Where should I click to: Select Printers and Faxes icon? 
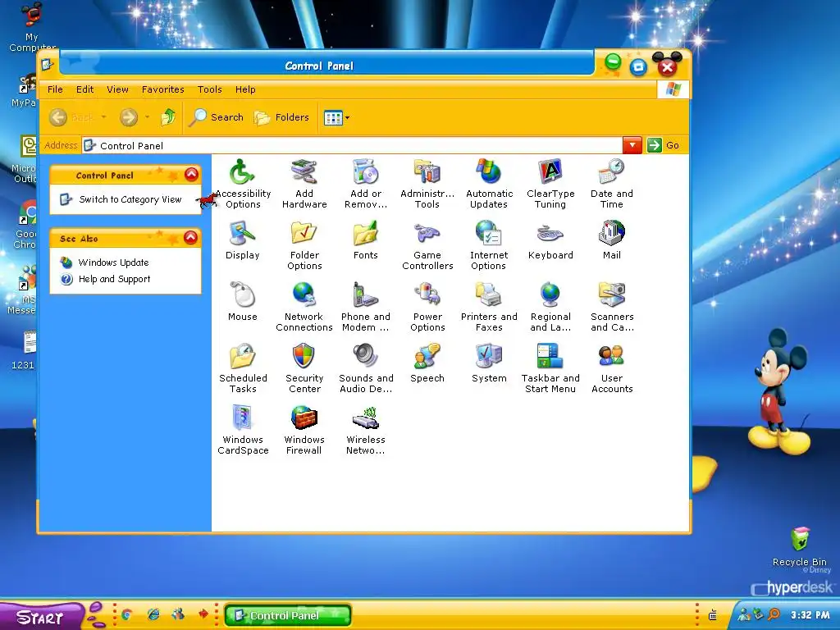489,307
